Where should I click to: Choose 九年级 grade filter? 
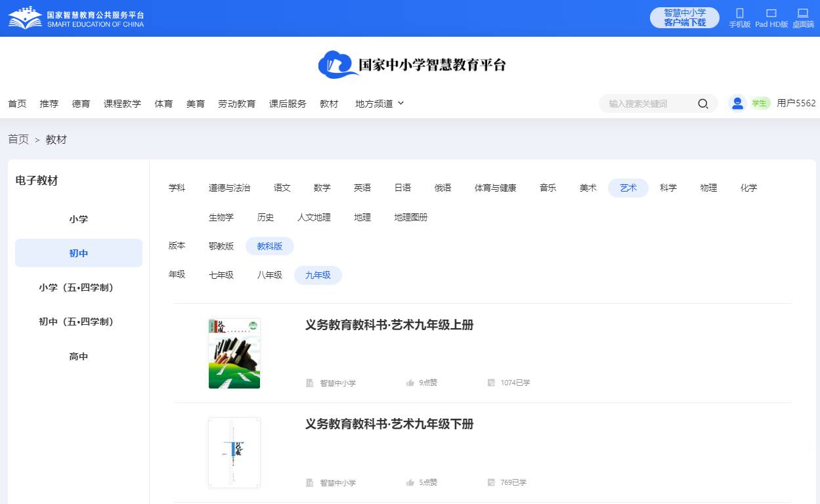(x=318, y=275)
